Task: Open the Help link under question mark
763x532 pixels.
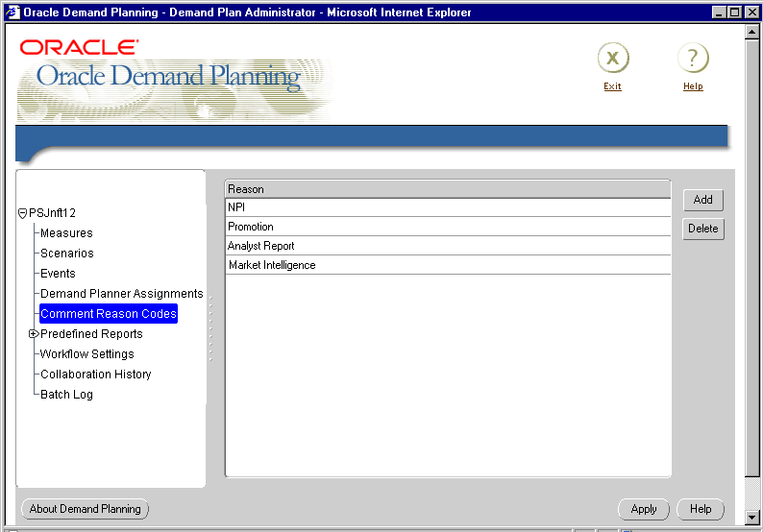Action: pyautogui.click(x=693, y=86)
